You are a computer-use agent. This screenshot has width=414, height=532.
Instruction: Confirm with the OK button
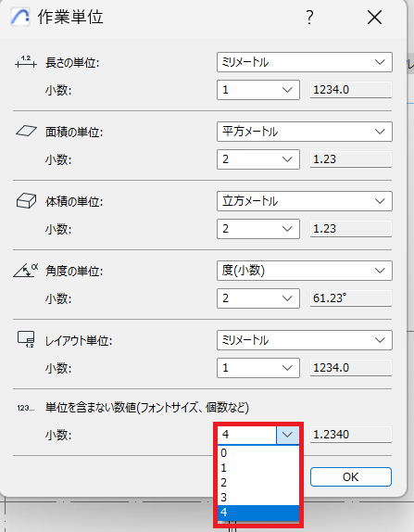[351, 476]
